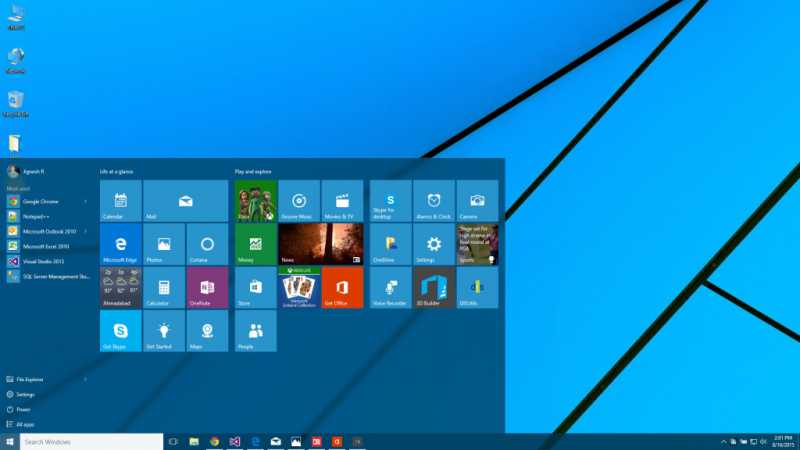
Task: Click the taskbar clock and date
Action: [784, 442]
